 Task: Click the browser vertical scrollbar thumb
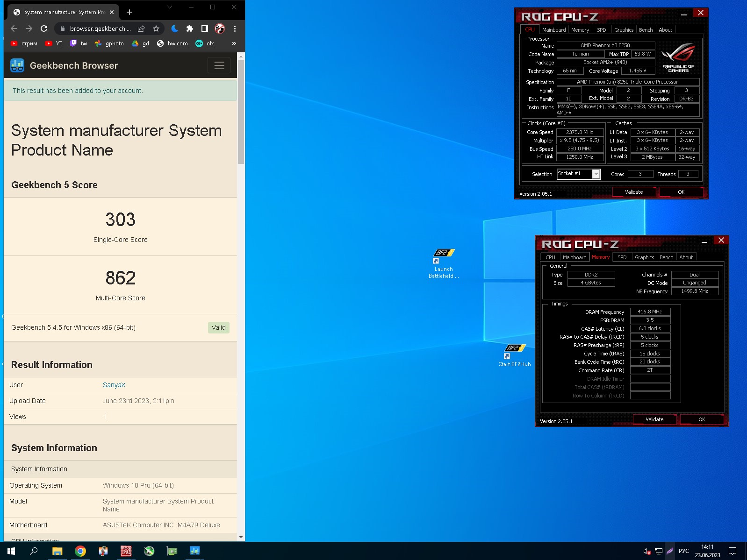[241, 112]
